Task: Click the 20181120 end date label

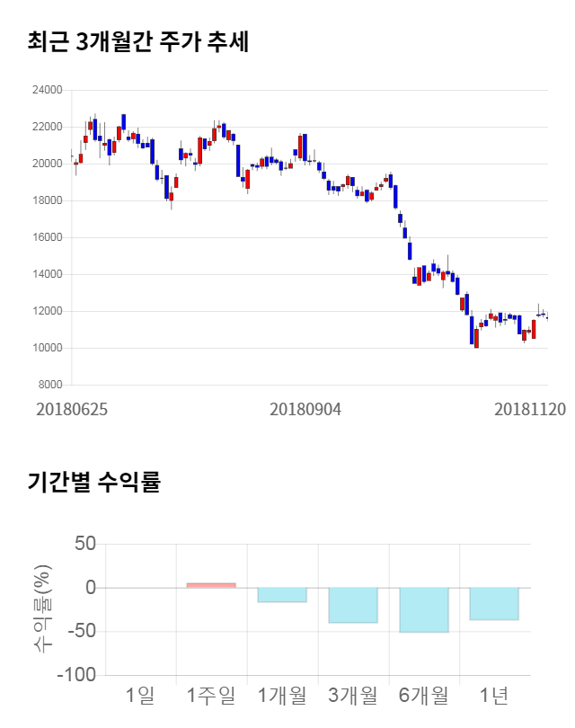Action: (530, 409)
